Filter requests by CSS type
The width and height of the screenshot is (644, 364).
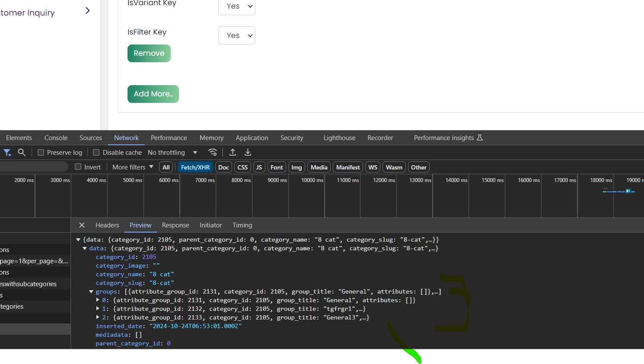tap(242, 167)
